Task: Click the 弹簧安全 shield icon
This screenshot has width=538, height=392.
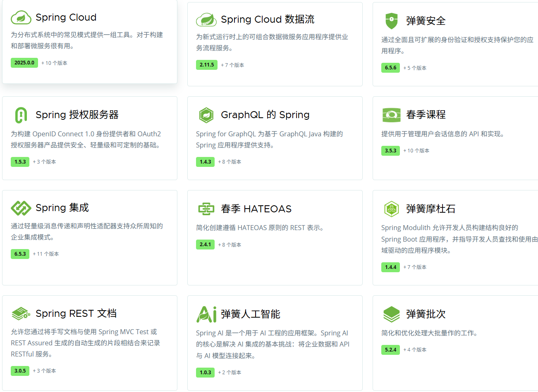Action: click(391, 21)
